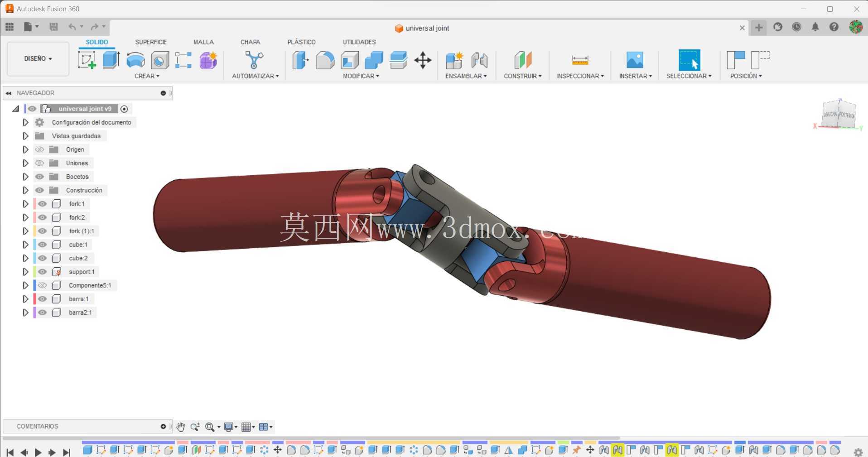This screenshot has height=457, width=868.
Task: Open the CREAR dropdown menu
Action: 147,76
